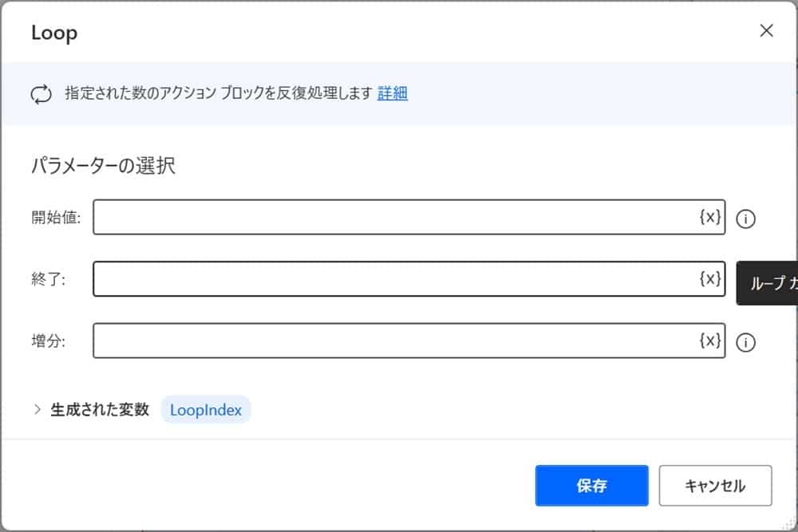Save the Loop action with 保存

(591, 485)
